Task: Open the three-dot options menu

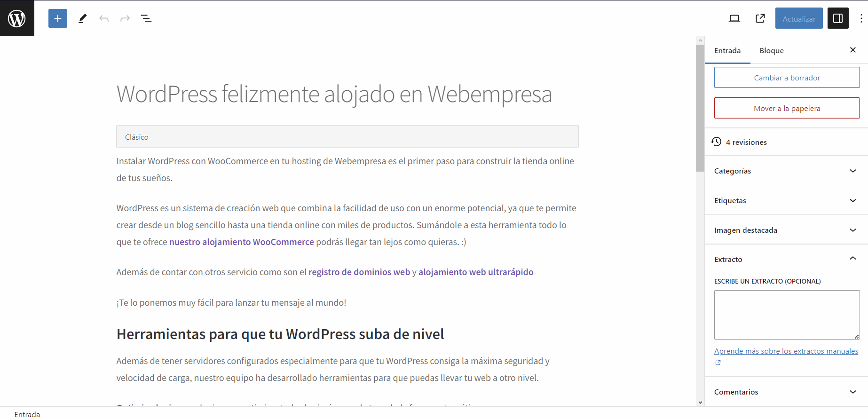Action: click(x=861, y=18)
